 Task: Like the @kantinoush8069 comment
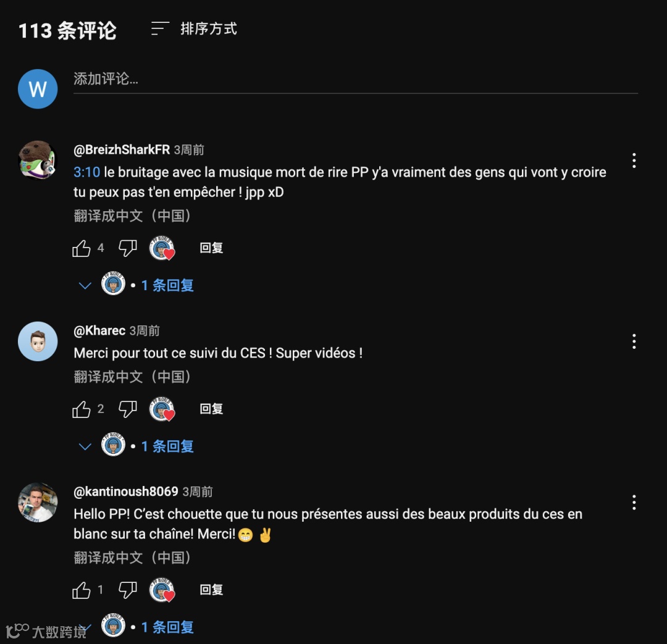[82, 590]
